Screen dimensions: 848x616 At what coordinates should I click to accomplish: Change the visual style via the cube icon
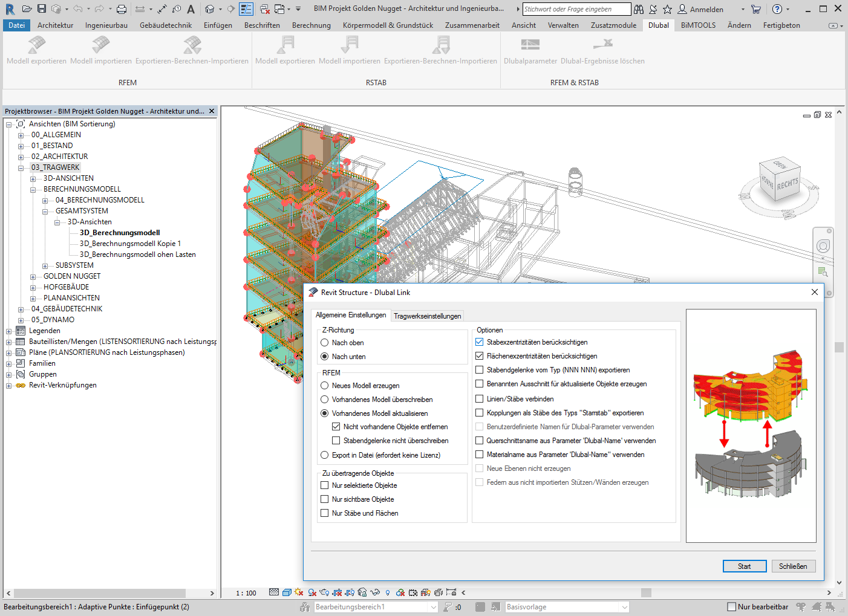tap(287, 593)
